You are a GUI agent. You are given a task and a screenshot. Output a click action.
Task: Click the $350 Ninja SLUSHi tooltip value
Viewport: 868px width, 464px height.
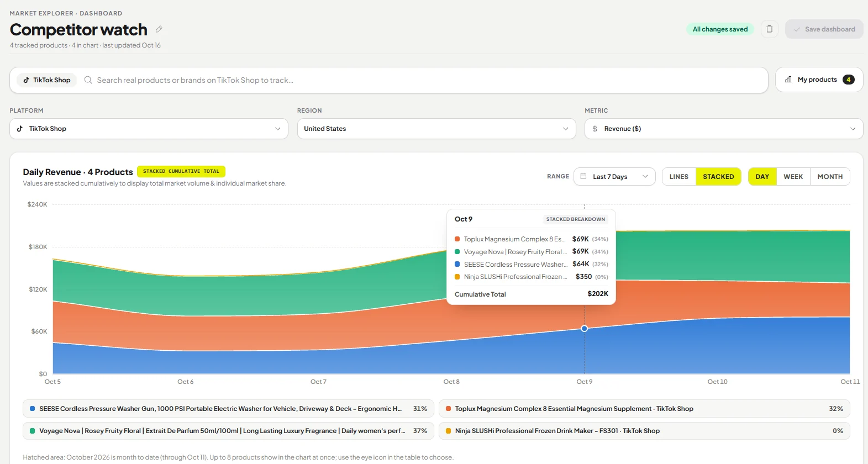click(x=583, y=277)
